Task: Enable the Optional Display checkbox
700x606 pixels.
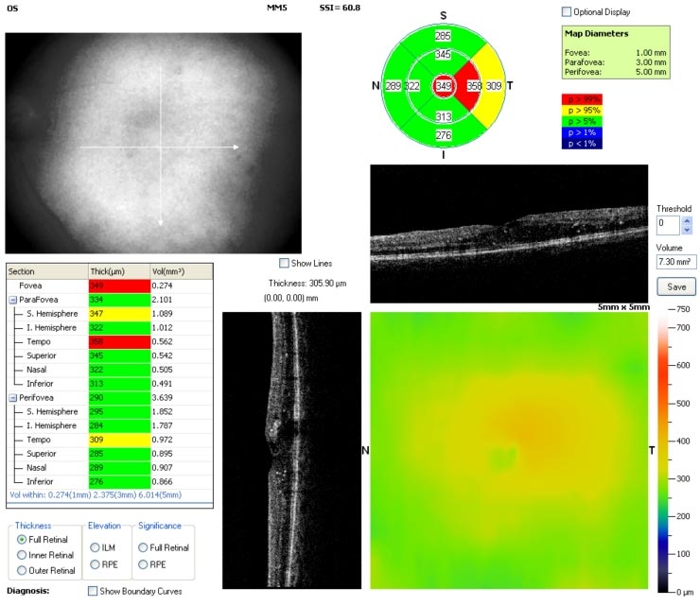Action: click(x=567, y=12)
